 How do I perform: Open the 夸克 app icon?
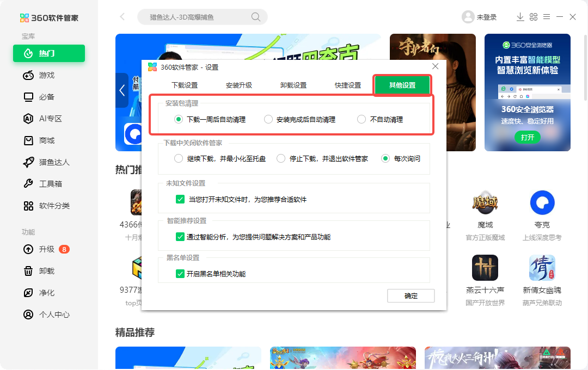(542, 203)
